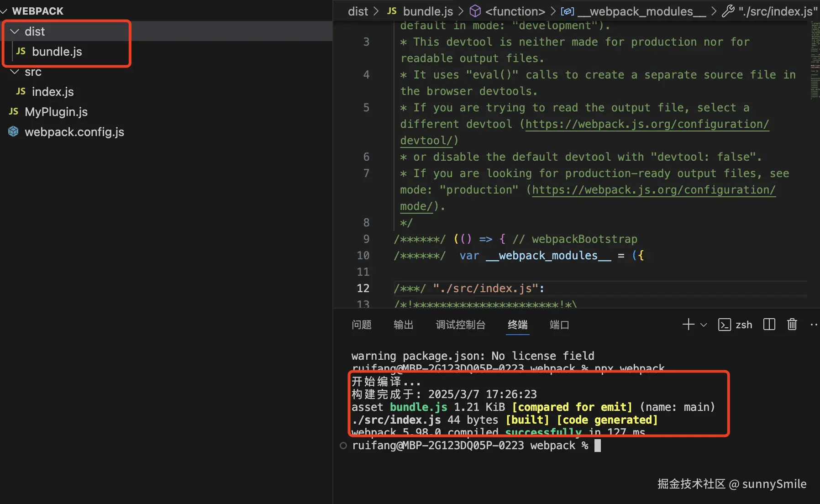This screenshot has width=820, height=504.
Task: Open the webpack.js.org configuration/devtool link
Action: [647, 124]
